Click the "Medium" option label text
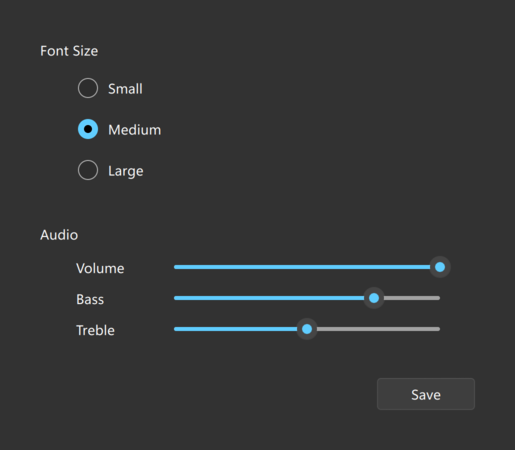 tap(135, 130)
